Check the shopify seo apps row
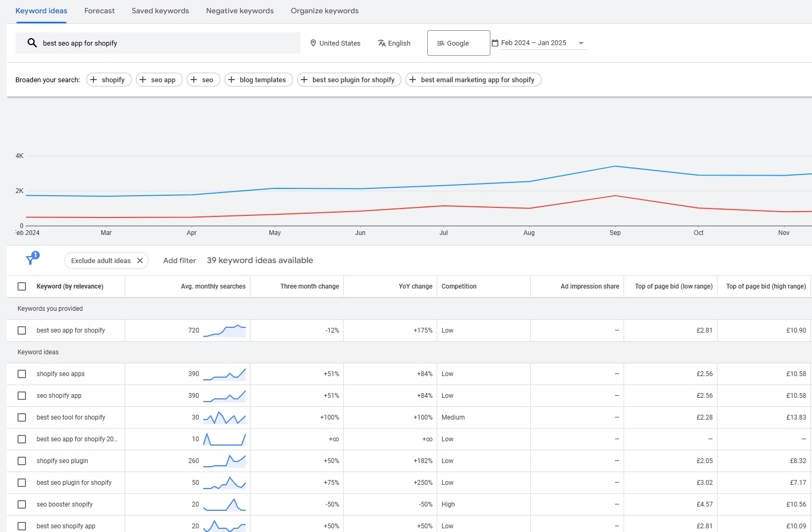This screenshot has width=812, height=532. tap(22, 374)
